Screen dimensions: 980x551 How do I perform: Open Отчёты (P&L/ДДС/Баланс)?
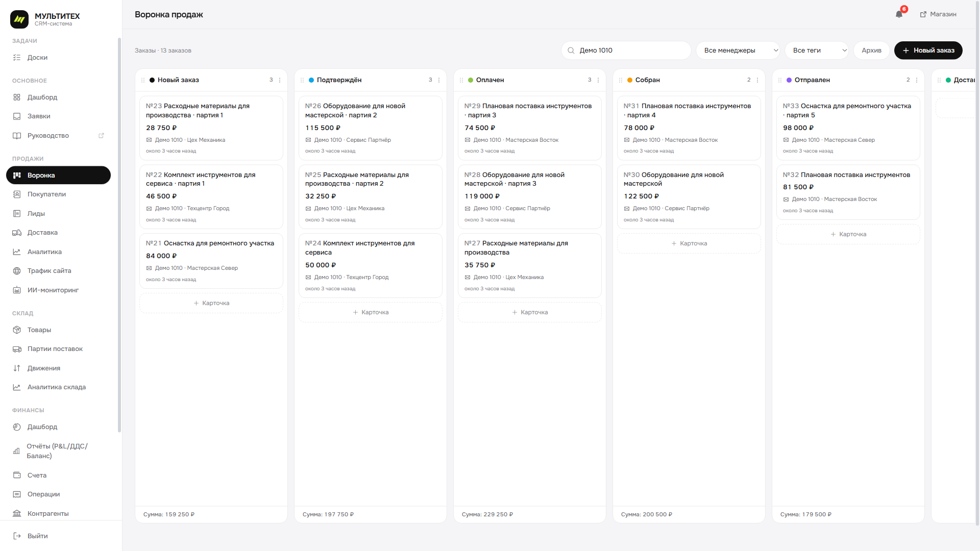[58, 451]
